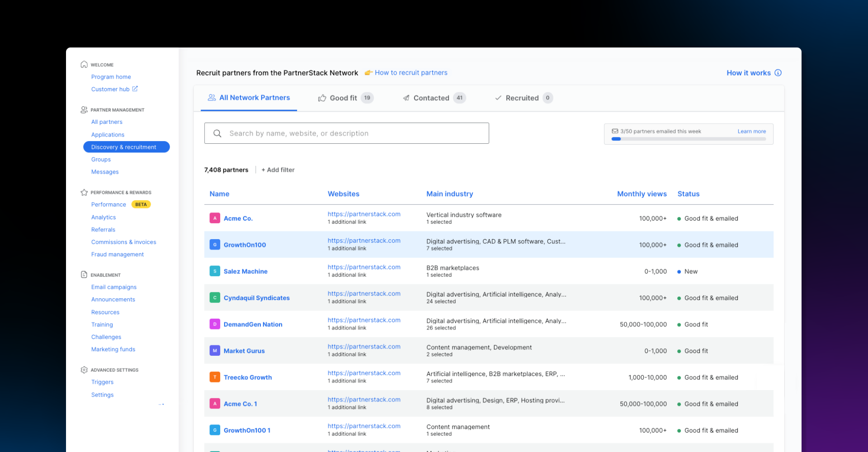
Task: Open Applications in sidebar
Action: click(x=108, y=135)
